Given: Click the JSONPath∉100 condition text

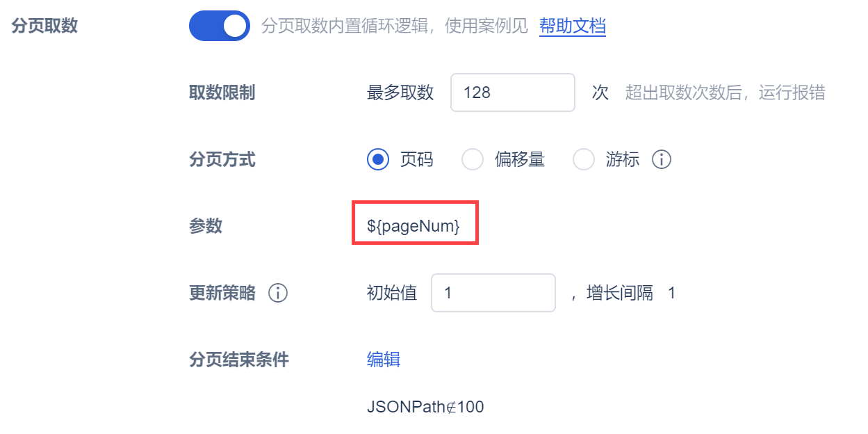Looking at the screenshot, I should [425, 407].
